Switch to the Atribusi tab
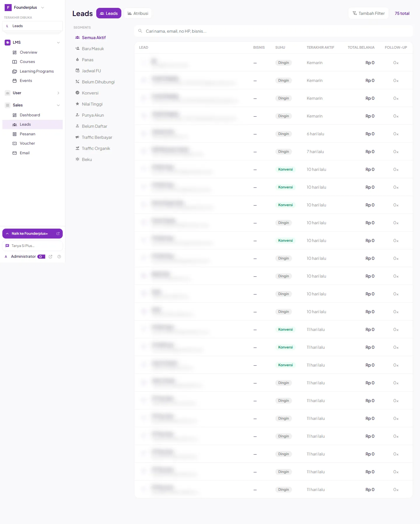 point(138,13)
